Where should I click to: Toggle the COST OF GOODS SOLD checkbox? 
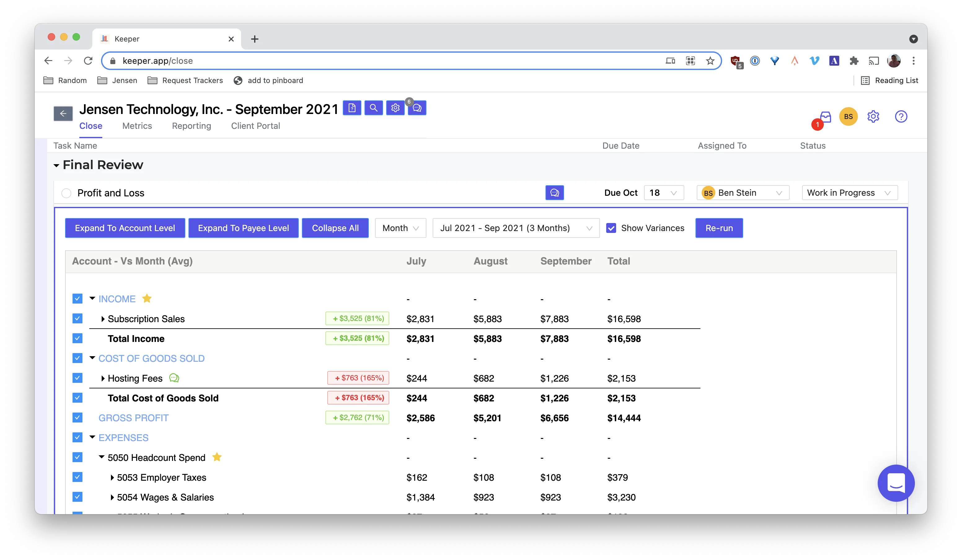77,358
